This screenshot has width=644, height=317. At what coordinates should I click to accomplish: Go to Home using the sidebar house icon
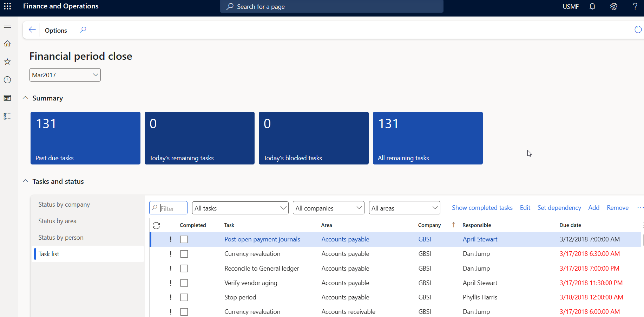click(7, 43)
